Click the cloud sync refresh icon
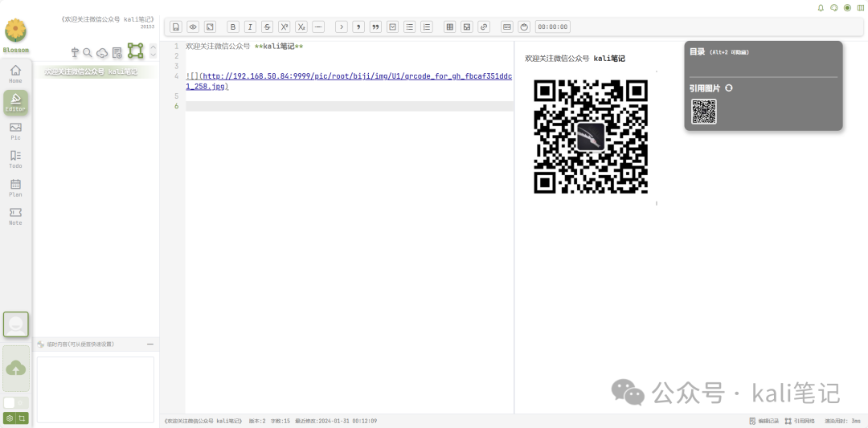868x428 pixels. click(x=102, y=53)
